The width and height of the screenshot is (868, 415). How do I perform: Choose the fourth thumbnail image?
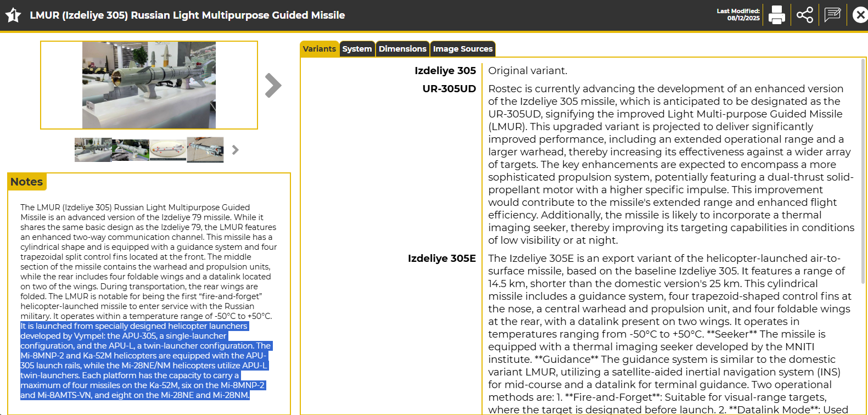click(x=205, y=150)
